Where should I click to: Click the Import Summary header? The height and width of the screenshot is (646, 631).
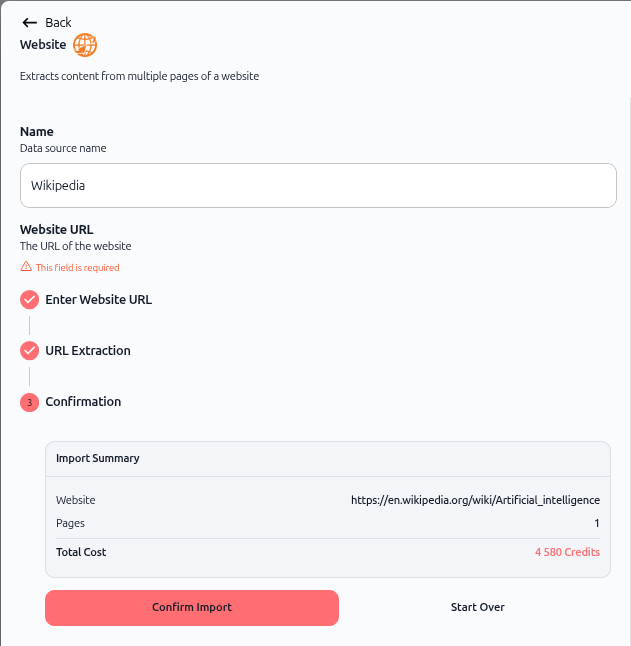(98, 459)
